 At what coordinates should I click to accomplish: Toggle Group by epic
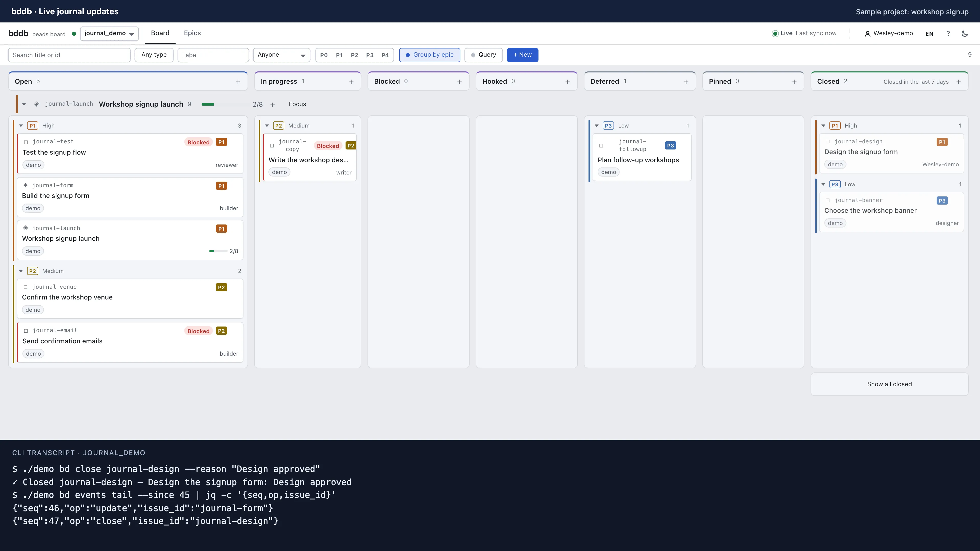[x=430, y=55]
